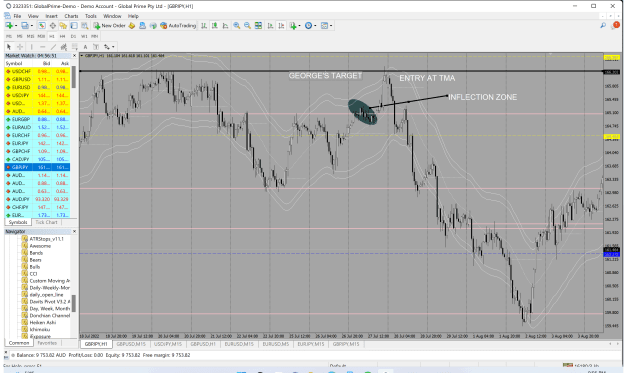Select the Trendline drawing tool

tap(53, 47)
